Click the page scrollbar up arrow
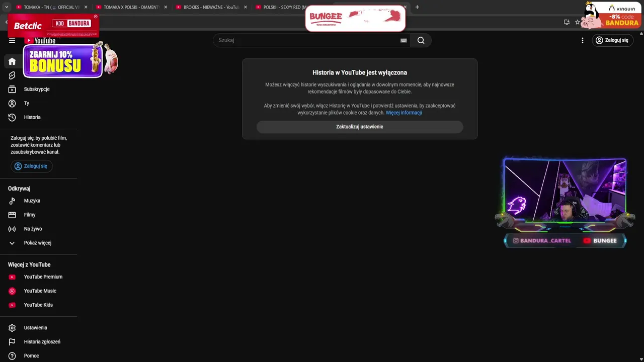644x362 pixels. coord(641,34)
